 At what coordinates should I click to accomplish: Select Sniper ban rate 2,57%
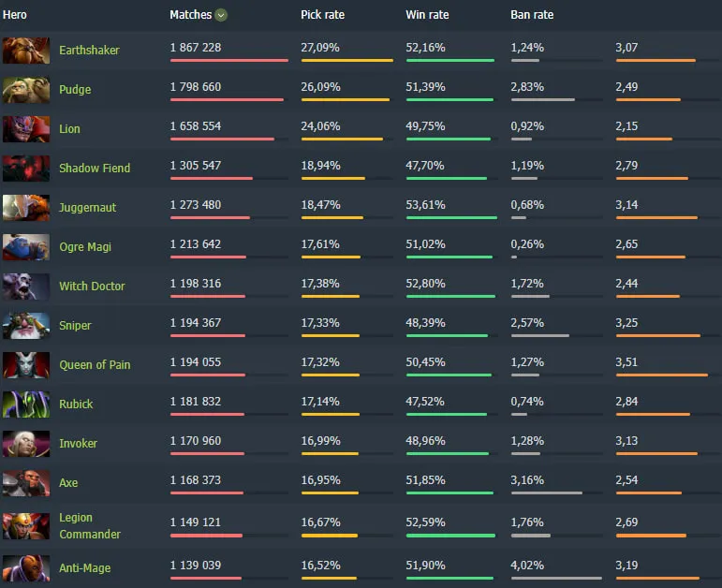[527, 323]
